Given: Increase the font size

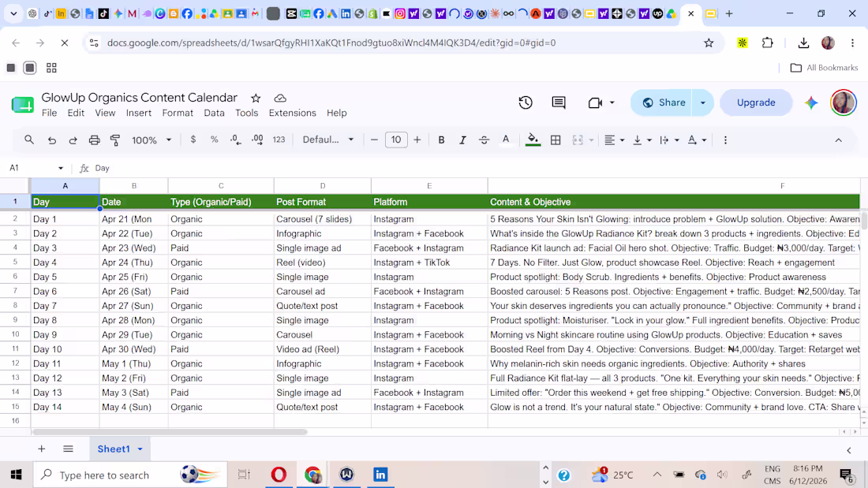Looking at the screenshot, I should tap(417, 140).
